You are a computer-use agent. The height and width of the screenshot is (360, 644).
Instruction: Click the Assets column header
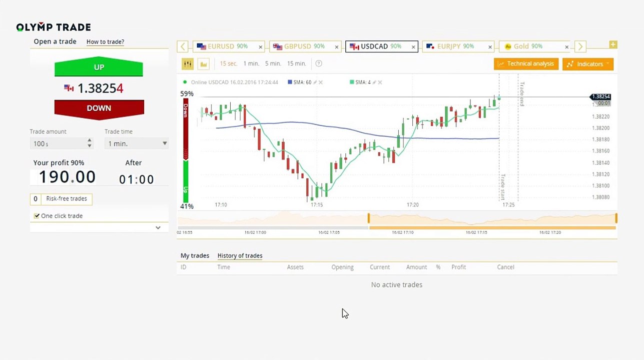(295, 267)
